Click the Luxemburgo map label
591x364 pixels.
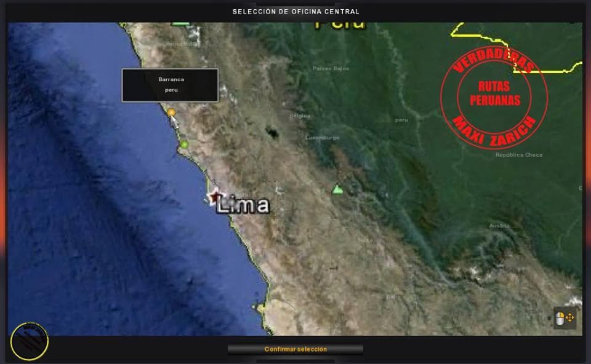[322, 138]
